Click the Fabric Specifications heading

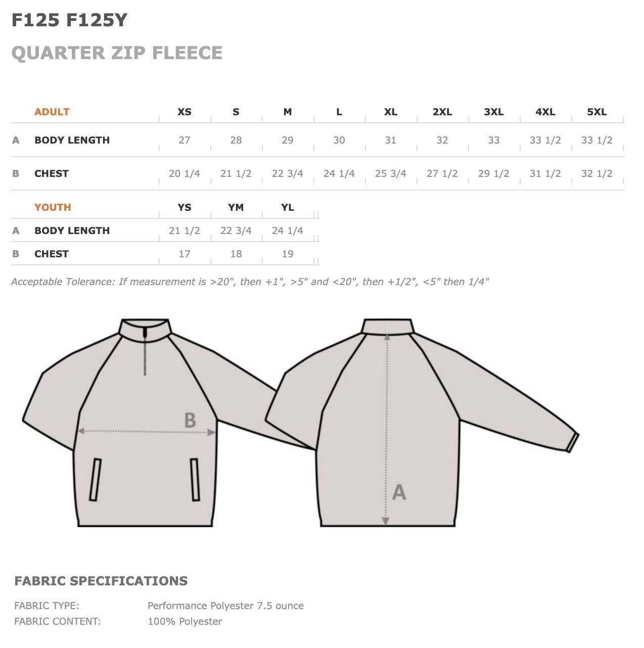click(101, 581)
